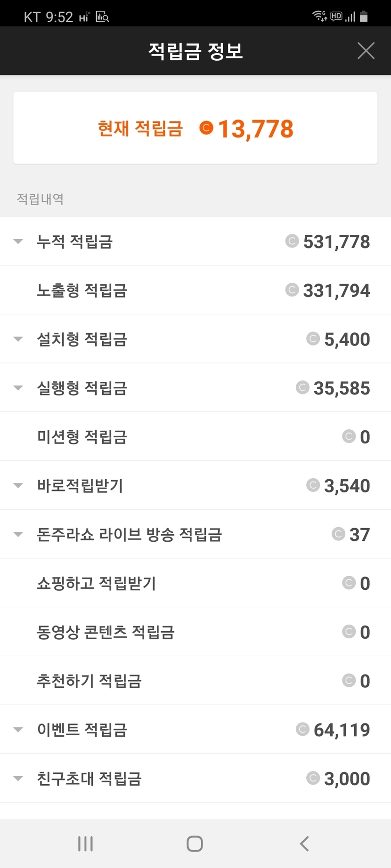Tap the orange coin icon beside 13,778
Image resolution: width=391 pixels, height=868 pixels.
[x=206, y=128]
